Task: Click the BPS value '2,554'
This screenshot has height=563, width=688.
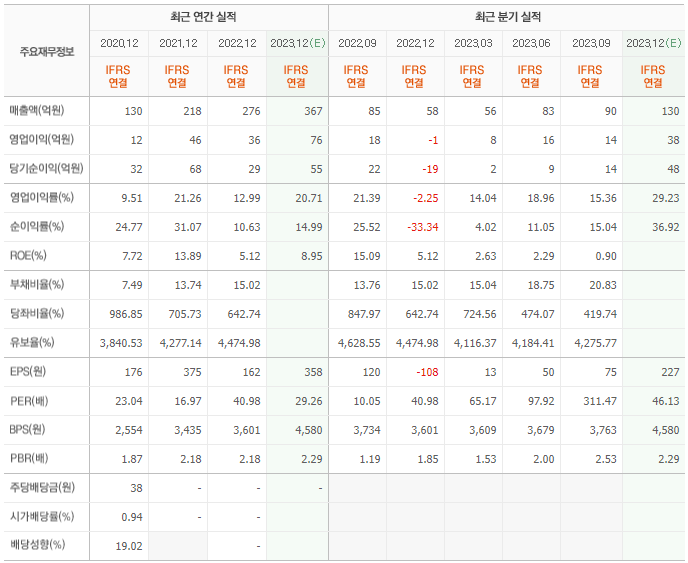Action: (x=129, y=430)
